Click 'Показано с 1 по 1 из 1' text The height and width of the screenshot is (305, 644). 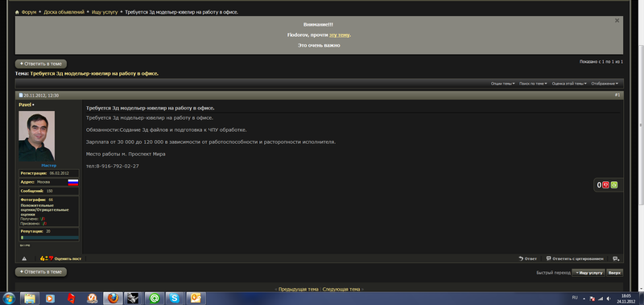pyautogui.click(x=601, y=62)
